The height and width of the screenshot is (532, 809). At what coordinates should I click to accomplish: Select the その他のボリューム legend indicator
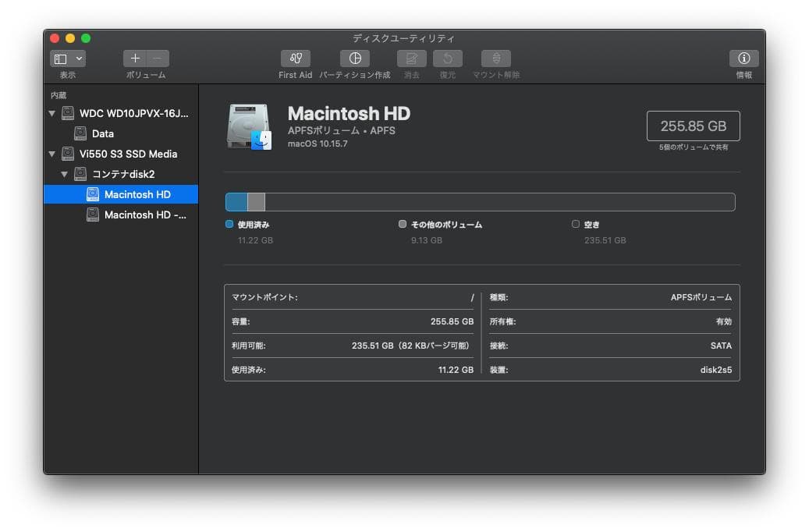403,224
